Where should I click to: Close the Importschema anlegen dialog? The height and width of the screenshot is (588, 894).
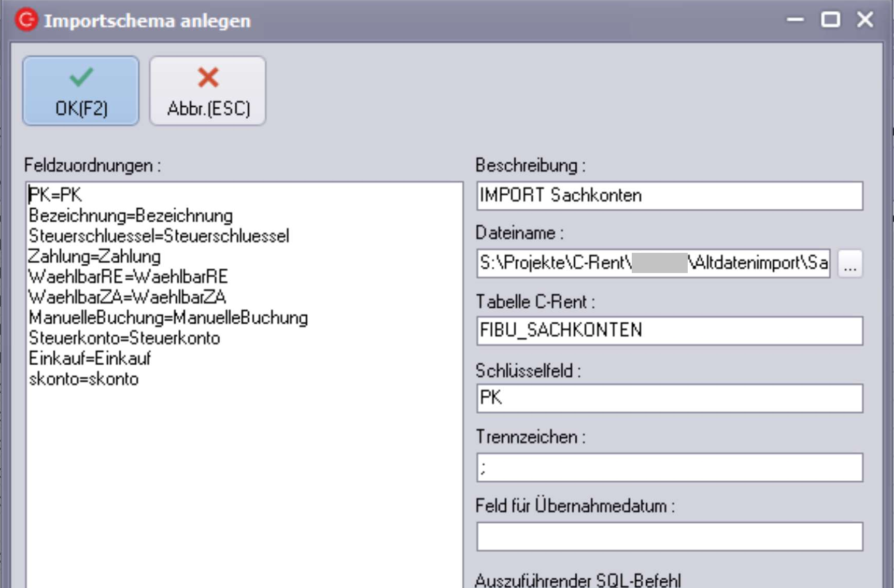865,20
